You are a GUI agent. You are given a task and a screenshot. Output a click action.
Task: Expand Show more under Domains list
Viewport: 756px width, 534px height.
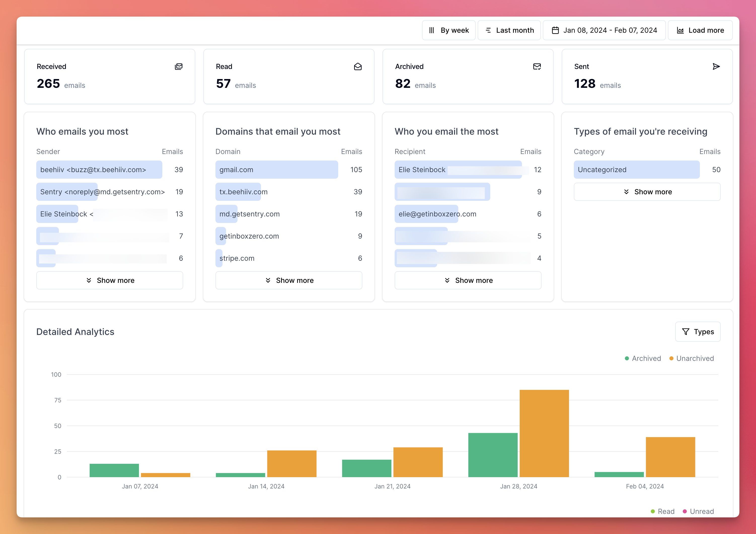[289, 280]
